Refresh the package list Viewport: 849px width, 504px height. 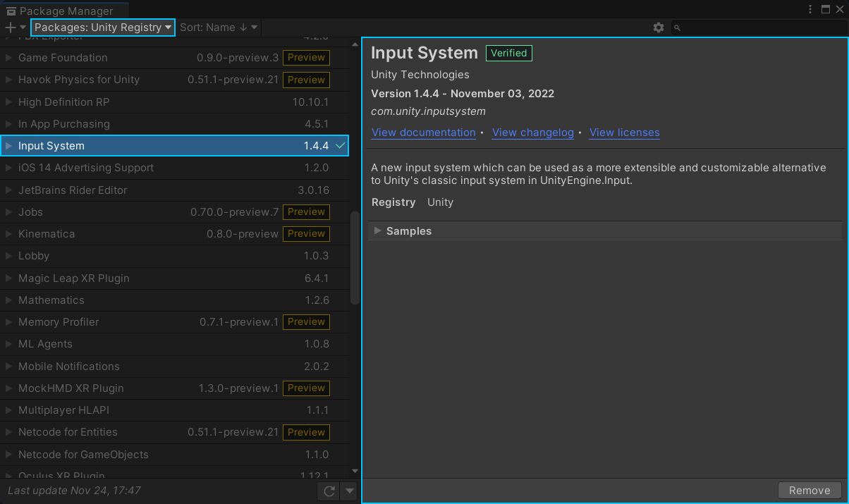click(x=329, y=491)
